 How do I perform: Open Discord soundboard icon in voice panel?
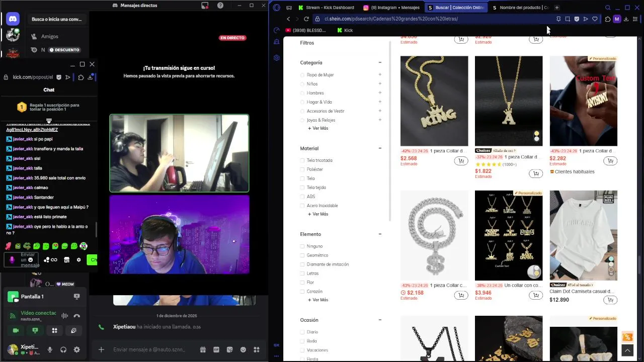click(73, 330)
